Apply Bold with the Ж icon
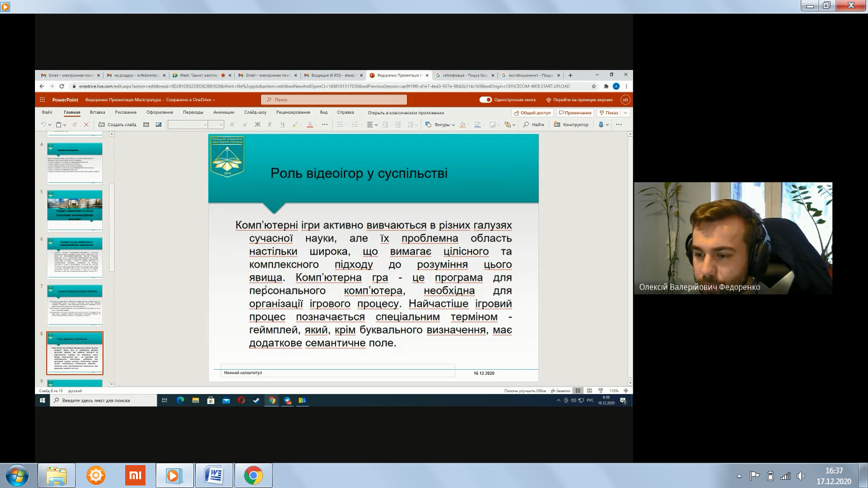Screen dimensions: 868x488 [x=257, y=125]
